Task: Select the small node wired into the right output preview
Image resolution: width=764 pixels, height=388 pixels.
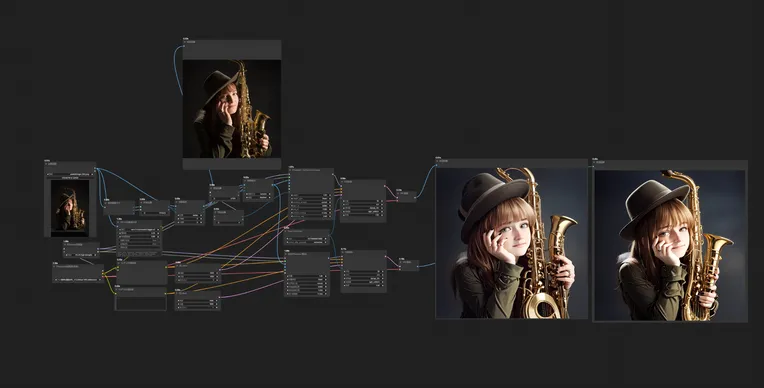Action: pyautogui.click(x=409, y=265)
